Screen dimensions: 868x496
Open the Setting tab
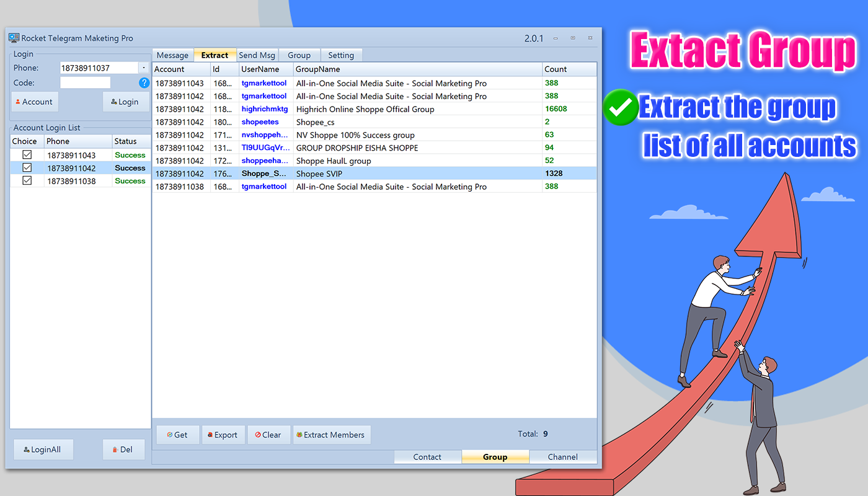pos(341,55)
